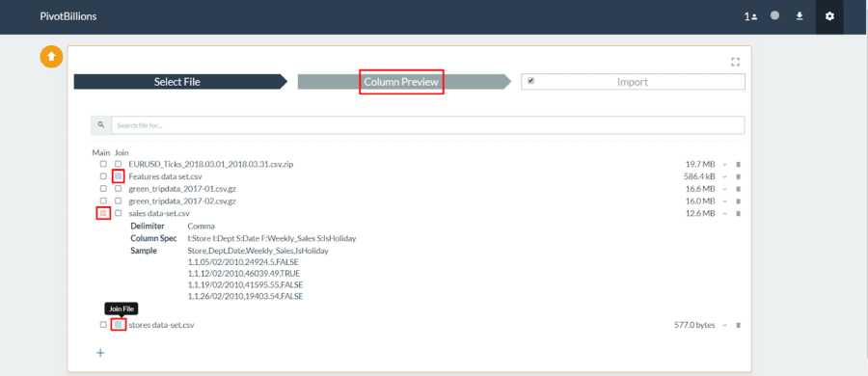Check Main box for EURUSD_Ticks file
This screenshot has height=376, width=868.
103,164
